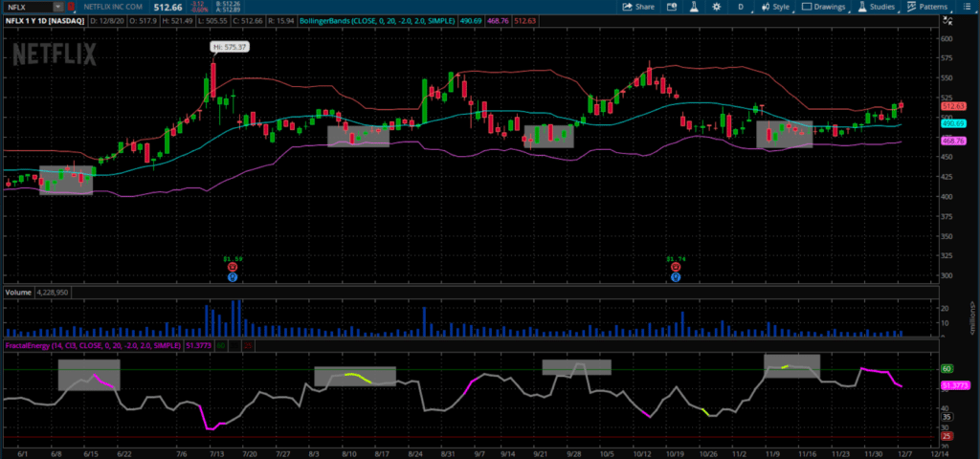Image resolution: width=980 pixels, height=459 pixels.
Task: Open the Drawings menu
Action: click(824, 7)
